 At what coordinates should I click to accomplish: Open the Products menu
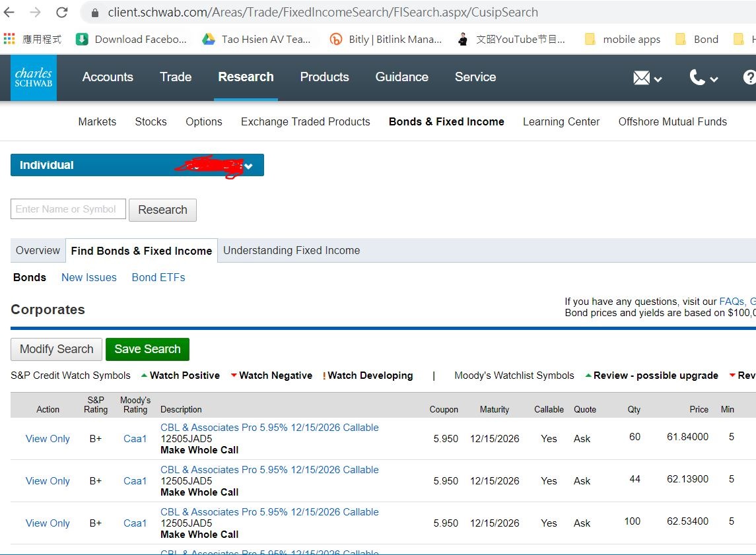point(324,77)
